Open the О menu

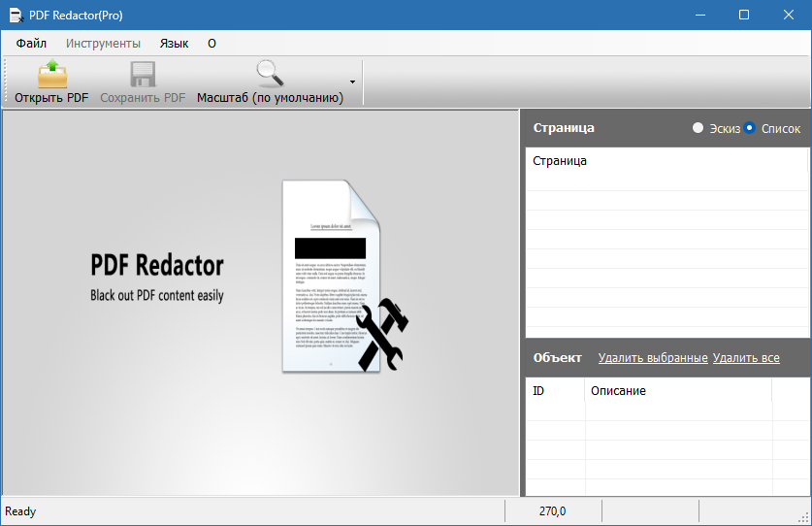tap(211, 43)
